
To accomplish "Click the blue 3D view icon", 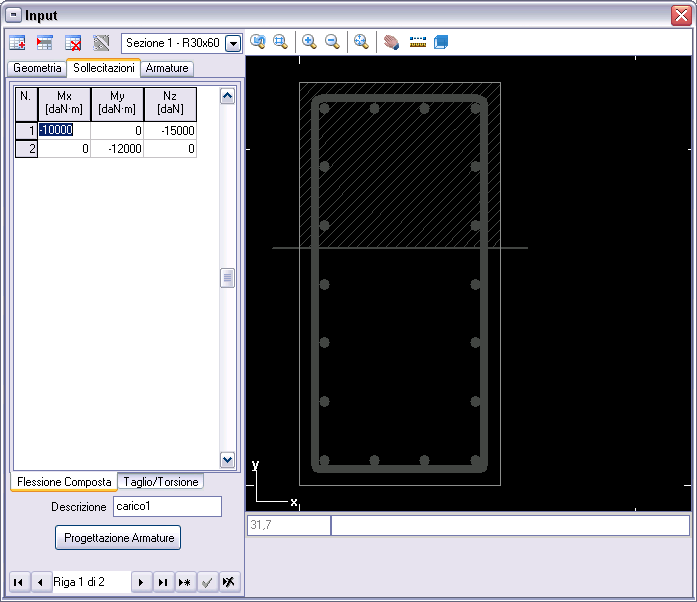I will 440,43.
